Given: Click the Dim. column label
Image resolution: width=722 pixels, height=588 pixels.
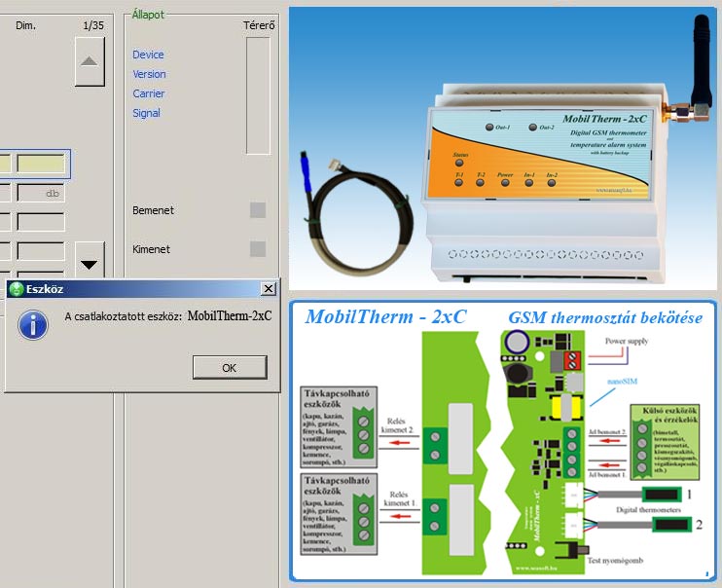Looking at the screenshot, I should pos(25,25).
